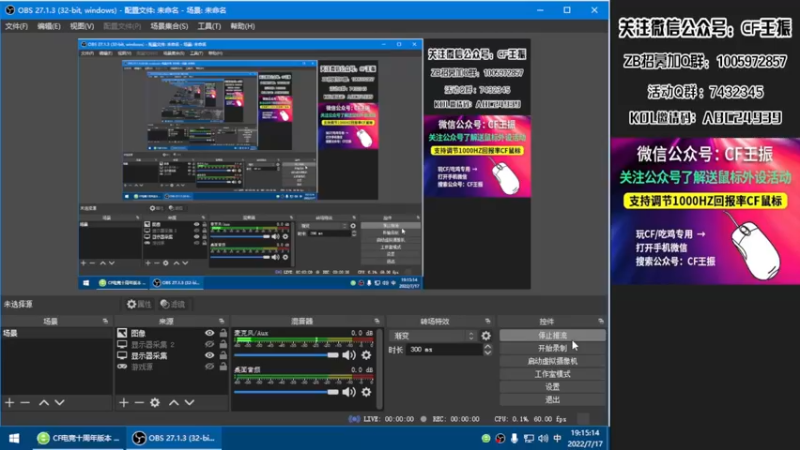The height and width of the screenshot is (450, 800).
Task: Undock the 转场特效 panel via its float icon
Action: [x=488, y=321]
